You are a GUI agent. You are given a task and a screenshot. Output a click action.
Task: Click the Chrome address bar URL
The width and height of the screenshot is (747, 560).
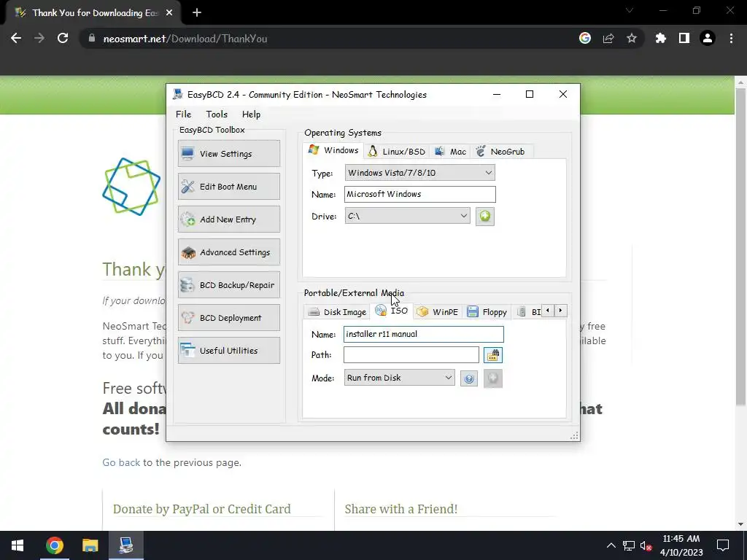(x=185, y=39)
